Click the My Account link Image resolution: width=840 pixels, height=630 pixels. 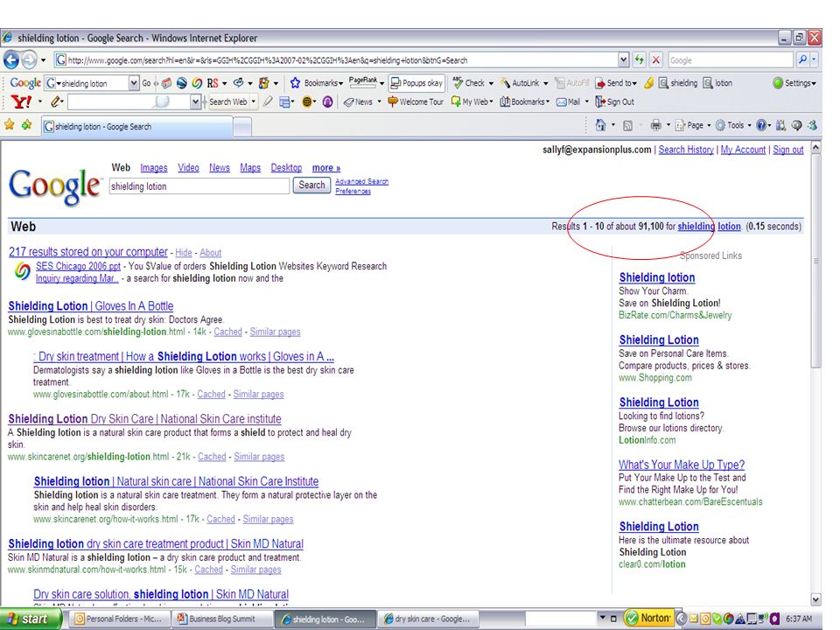click(743, 150)
